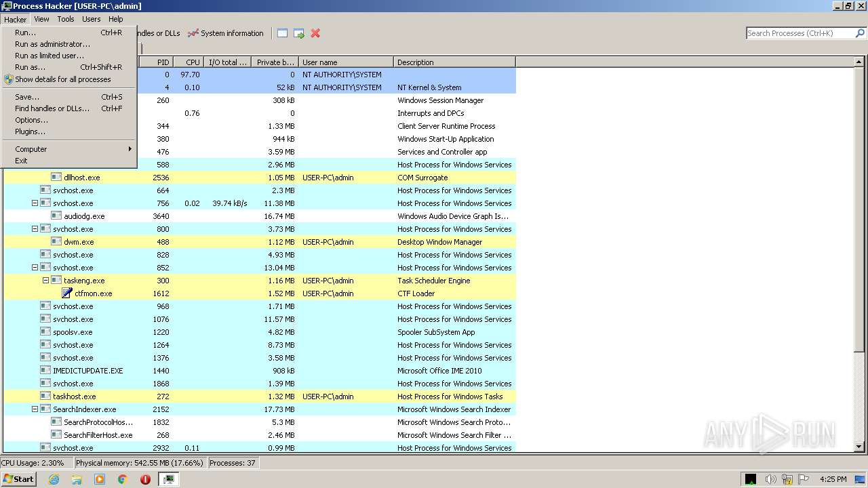Collapse svchost.exe tree with PID 852
Image resolution: width=868 pixels, height=488 pixels.
(35, 268)
